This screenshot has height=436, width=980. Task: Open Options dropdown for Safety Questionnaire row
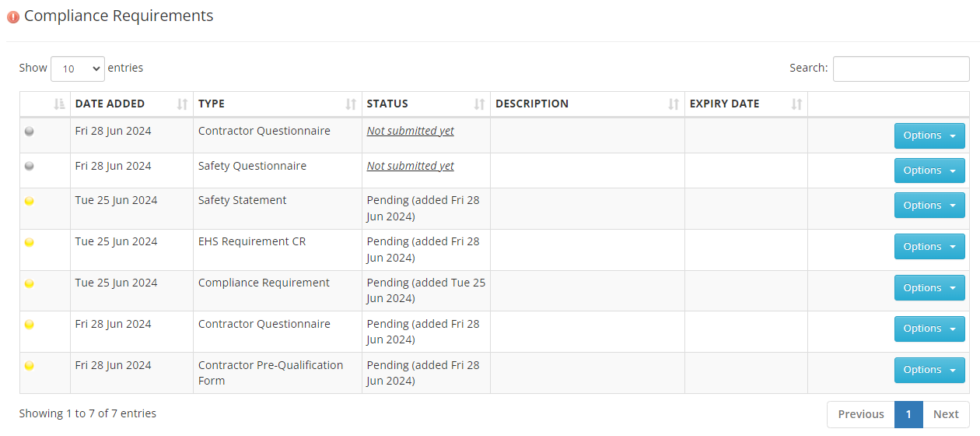pos(929,171)
